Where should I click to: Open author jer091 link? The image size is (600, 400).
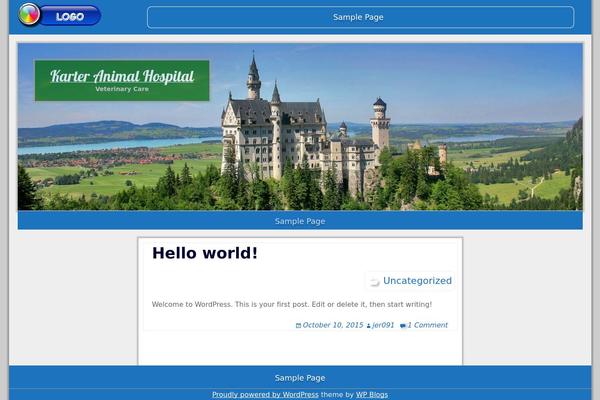[383, 325]
